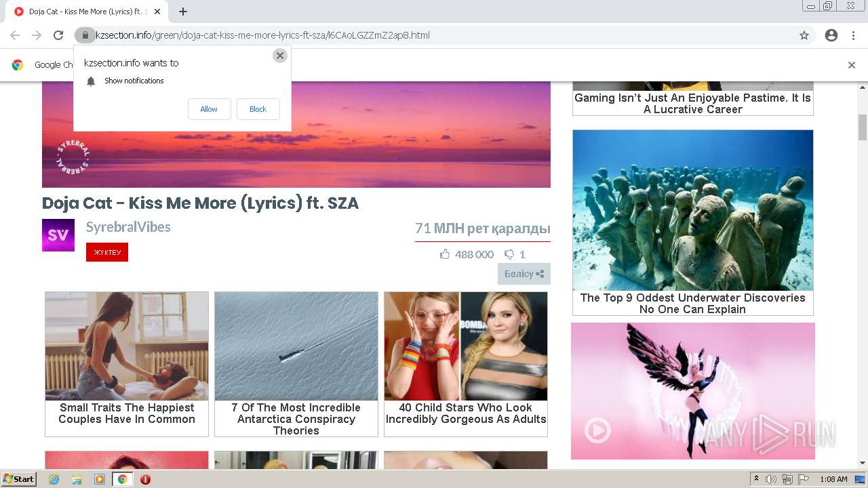The width and height of the screenshot is (868, 488).
Task: Open the media player taskbar icon
Action: (100, 479)
